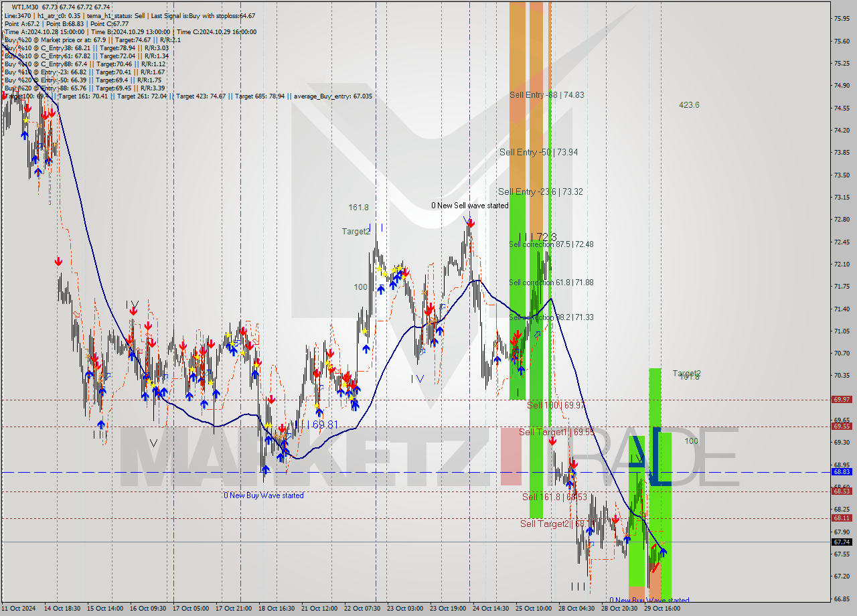Click the '22 Oct 07:30' time label

(x=363, y=609)
